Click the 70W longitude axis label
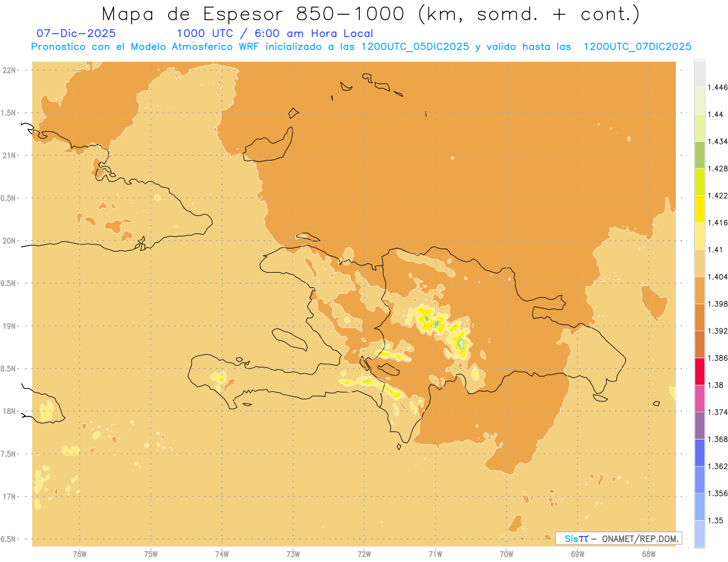Viewport: 728px width, 562px height. click(507, 554)
